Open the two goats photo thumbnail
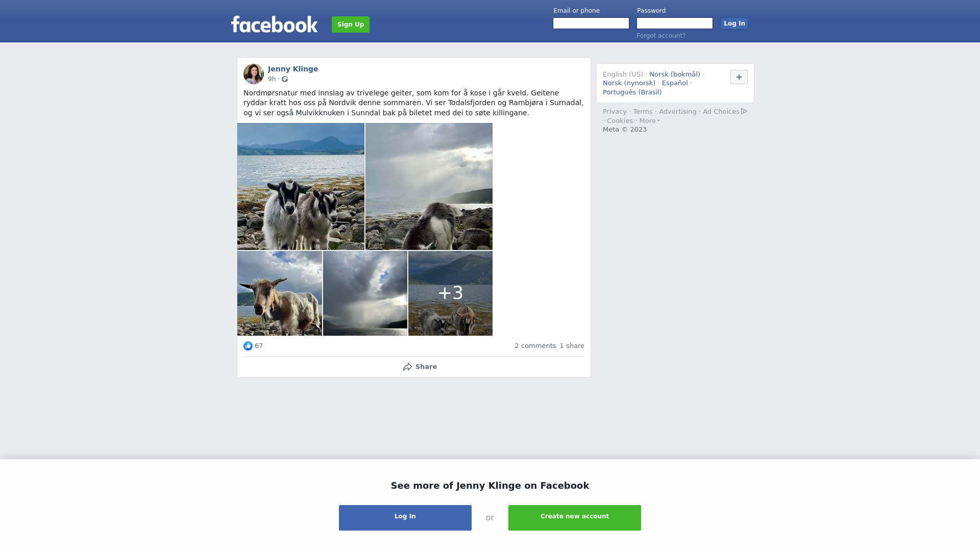Image resolution: width=980 pixels, height=551 pixels. 301,186
